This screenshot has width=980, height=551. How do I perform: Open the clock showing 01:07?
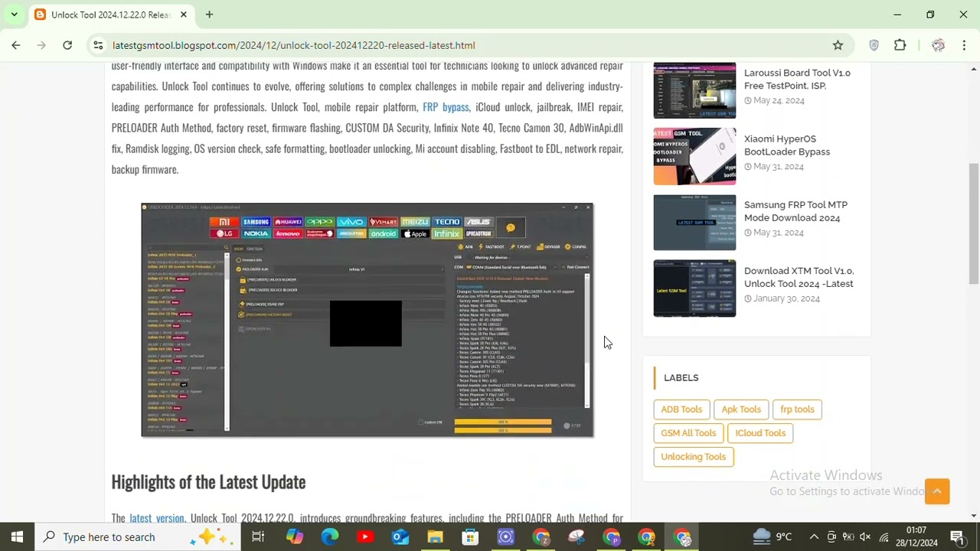pyautogui.click(x=916, y=536)
